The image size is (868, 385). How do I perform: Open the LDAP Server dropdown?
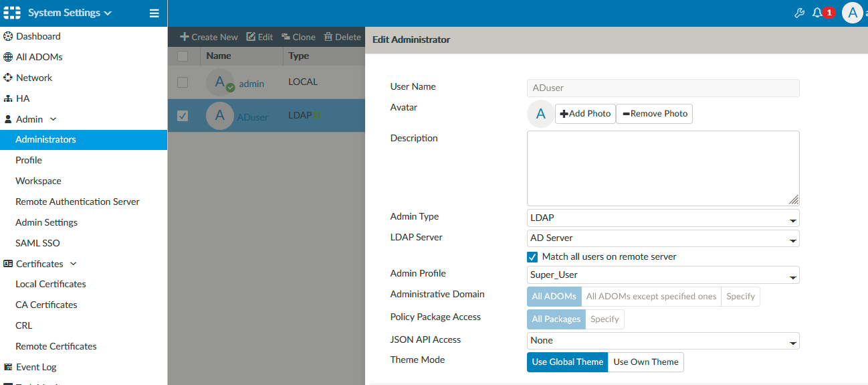[663, 238]
